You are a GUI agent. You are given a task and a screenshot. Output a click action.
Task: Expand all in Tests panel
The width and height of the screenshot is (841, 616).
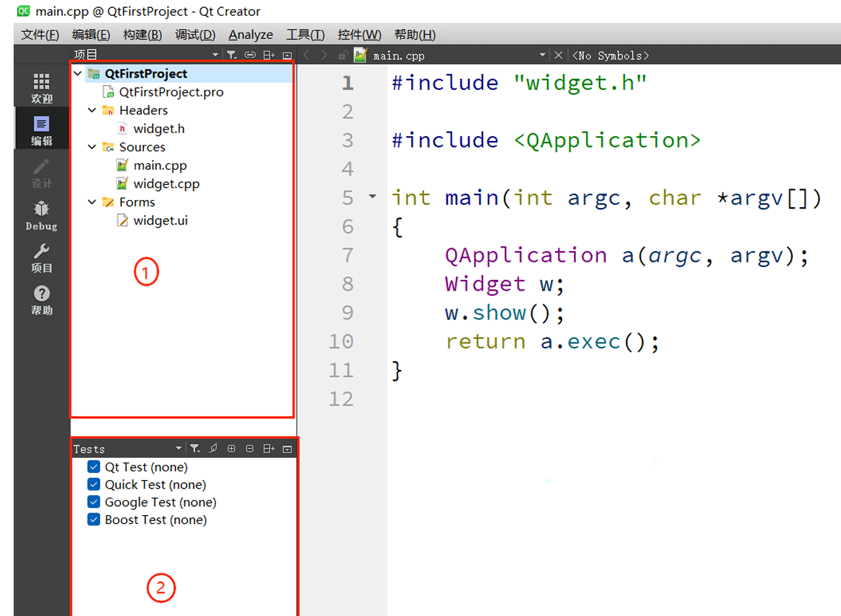[x=231, y=449]
